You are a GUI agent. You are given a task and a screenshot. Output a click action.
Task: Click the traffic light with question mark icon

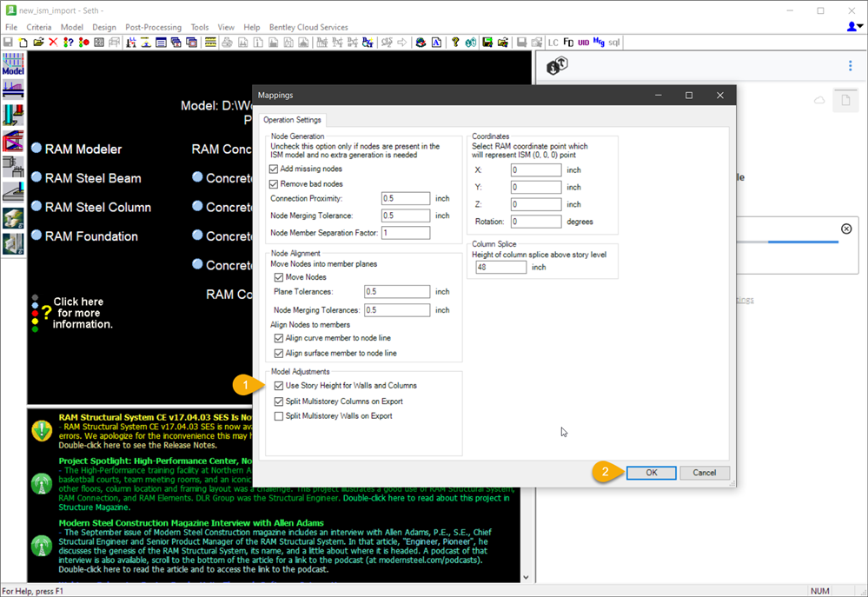point(69,42)
